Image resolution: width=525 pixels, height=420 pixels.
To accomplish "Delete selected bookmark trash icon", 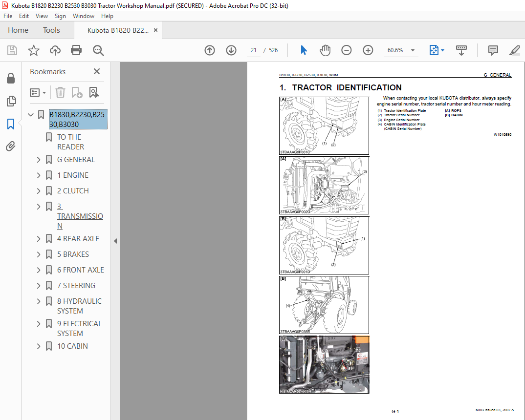I will (x=60, y=92).
